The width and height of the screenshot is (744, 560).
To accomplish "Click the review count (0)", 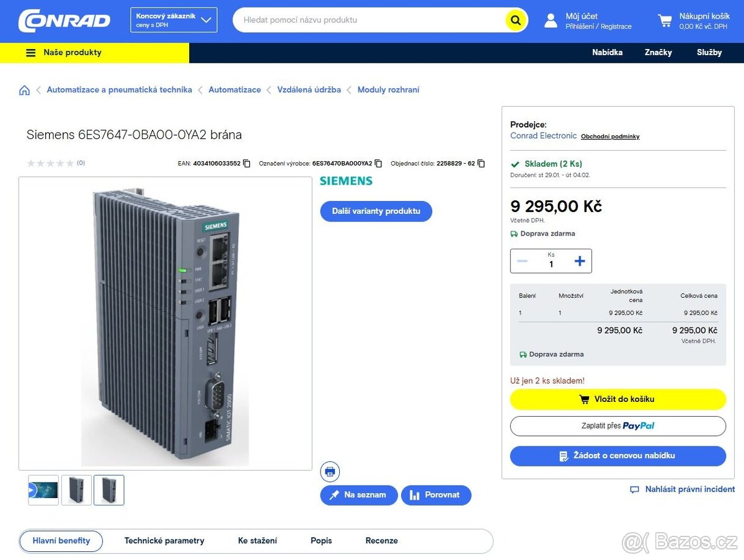I will 81,163.
